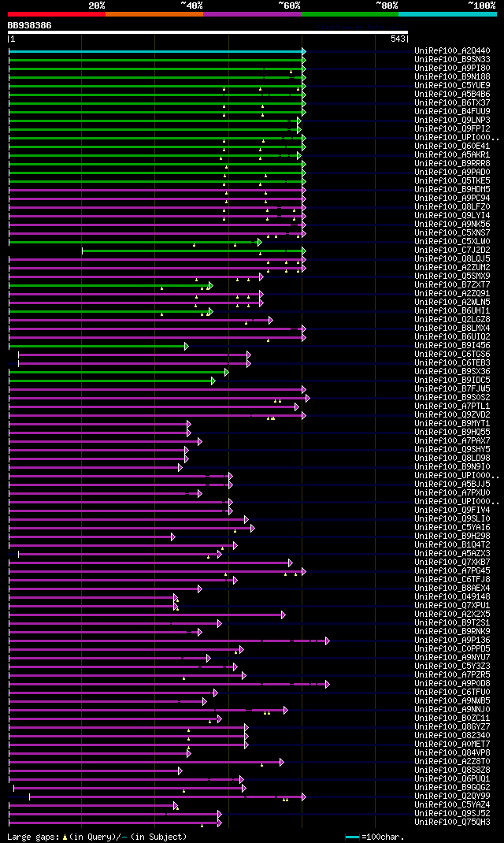
Task: Click the arrowhead ending UniRef100_B7ZXT7 alignment
Action: click(x=210, y=285)
